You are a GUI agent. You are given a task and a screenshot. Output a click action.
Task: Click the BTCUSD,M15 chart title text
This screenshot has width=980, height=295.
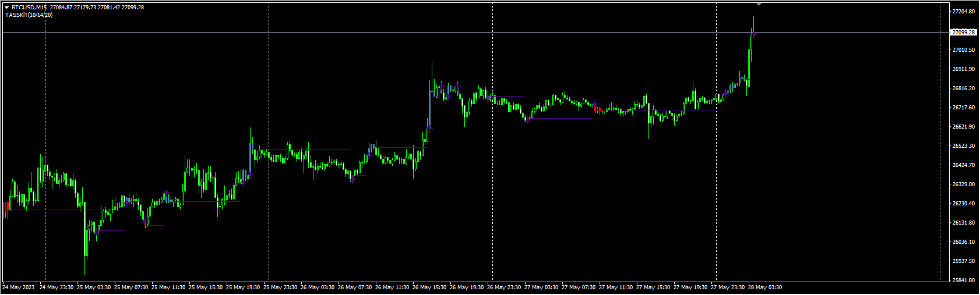point(30,8)
